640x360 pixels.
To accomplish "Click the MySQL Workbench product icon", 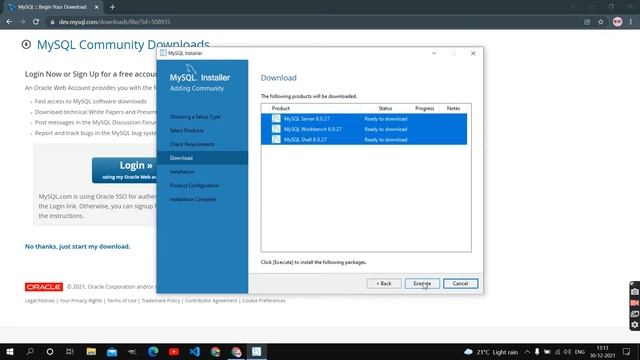I will click(x=276, y=129).
